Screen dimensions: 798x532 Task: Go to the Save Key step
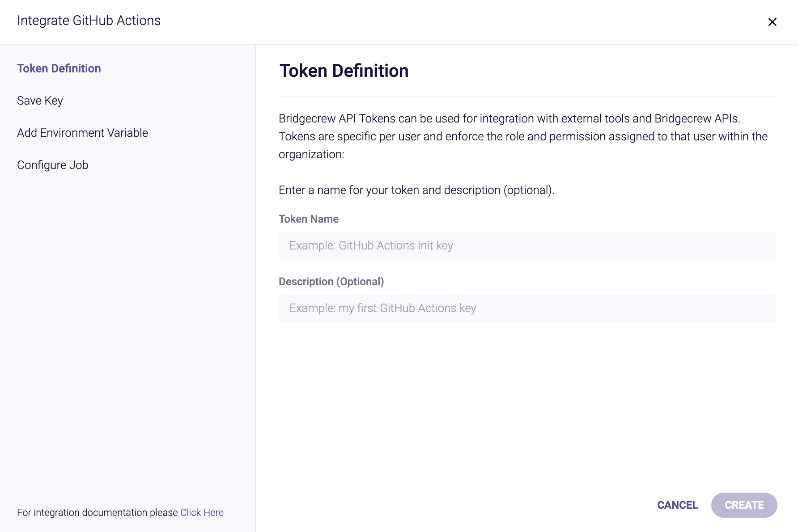pyautogui.click(x=40, y=101)
